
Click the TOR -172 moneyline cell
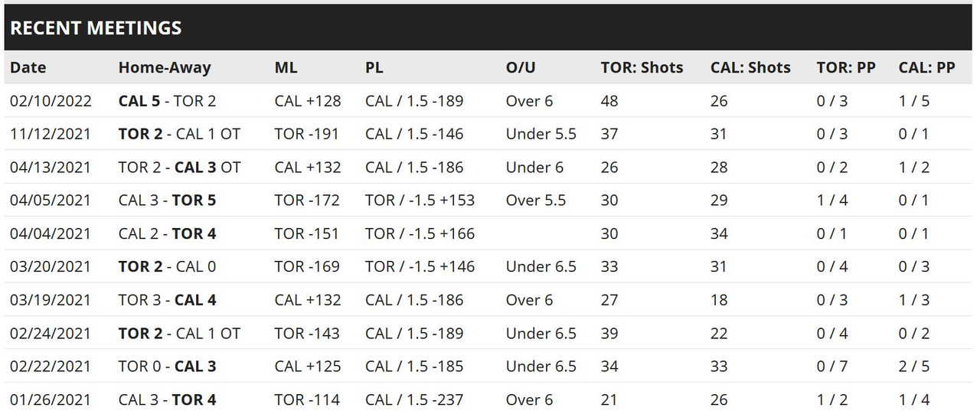click(306, 201)
